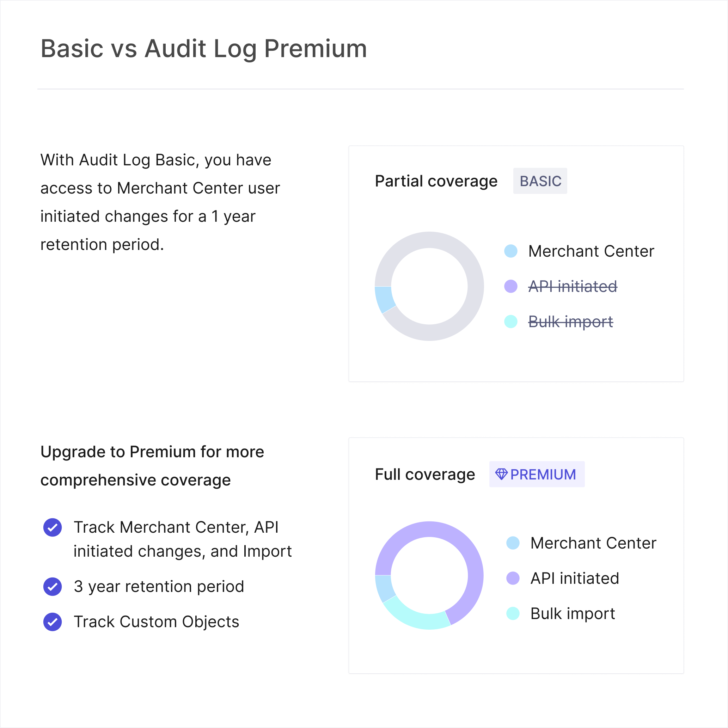Click the checkmark icon beside 3 year retention period
Image resolution: width=728 pixels, height=728 pixels.
pyautogui.click(x=53, y=587)
